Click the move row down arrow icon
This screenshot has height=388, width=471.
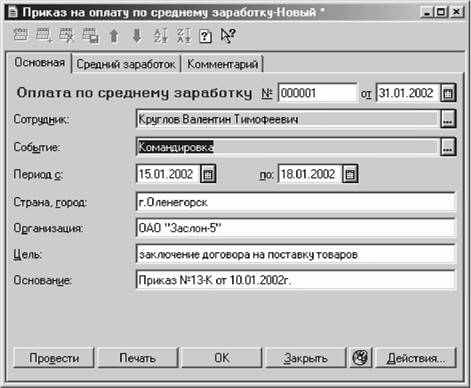pos(137,35)
